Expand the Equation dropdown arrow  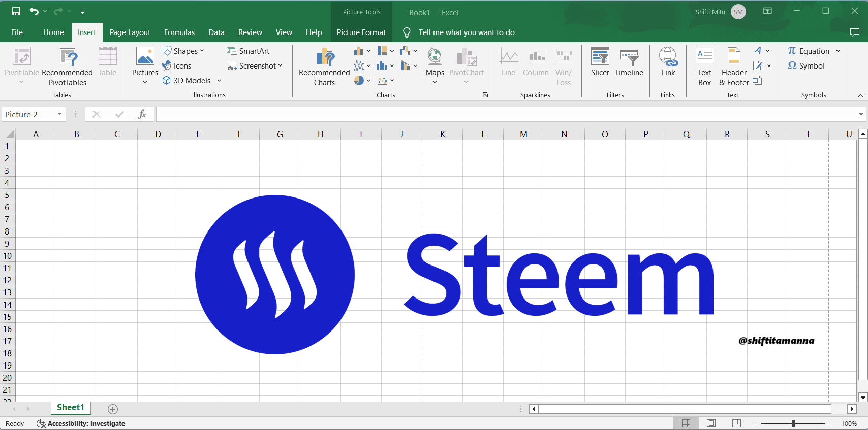[838, 51]
